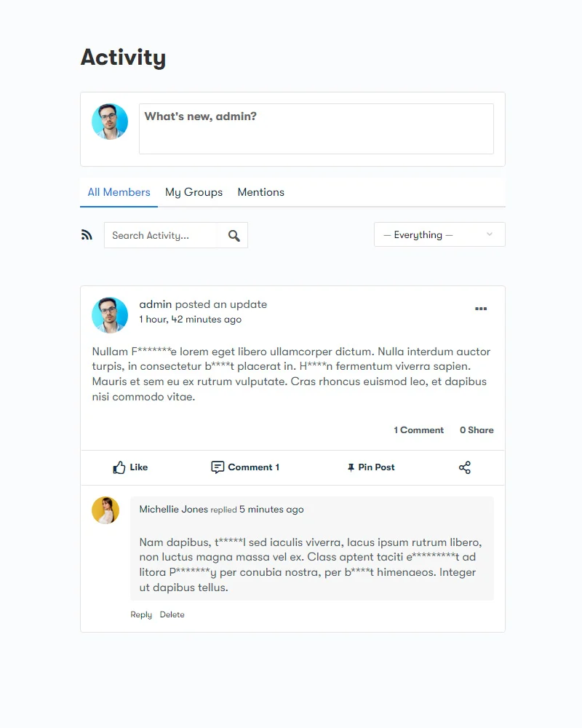
Task: Open the admin profile name link
Action: (155, 304)
